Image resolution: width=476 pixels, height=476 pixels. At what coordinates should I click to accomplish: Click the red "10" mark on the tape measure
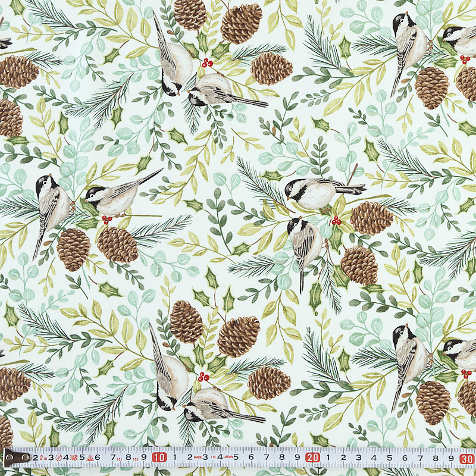pyautogui.click(x=159, y=458)
